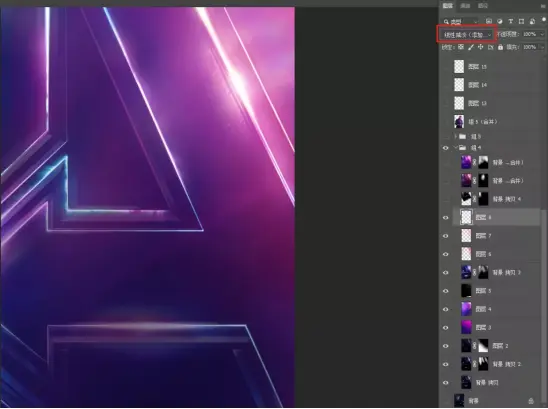Hide layer 图层 8 via eye icon

446,217
